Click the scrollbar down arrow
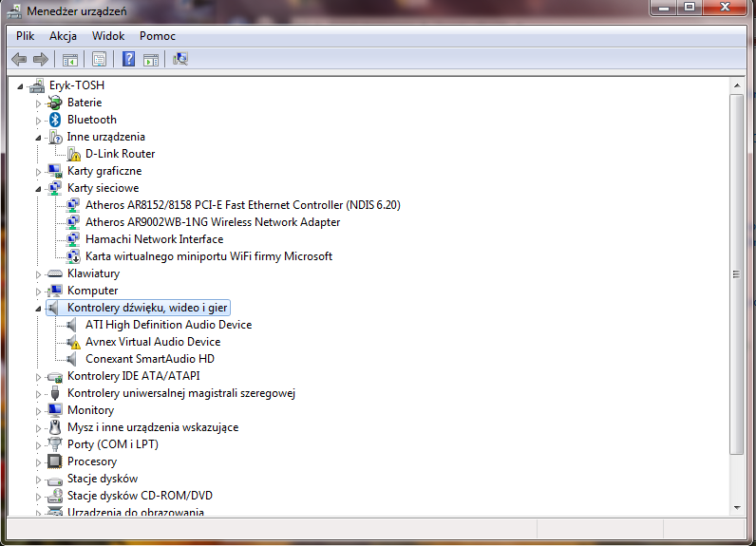The height and width of the screenshot is (546, 756). click(x=737, y=507)
